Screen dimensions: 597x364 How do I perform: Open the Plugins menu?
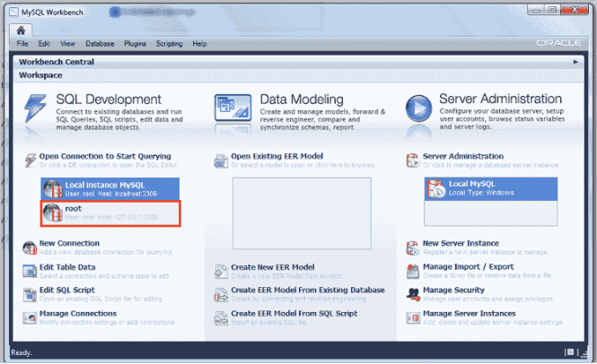click(135, 44)
